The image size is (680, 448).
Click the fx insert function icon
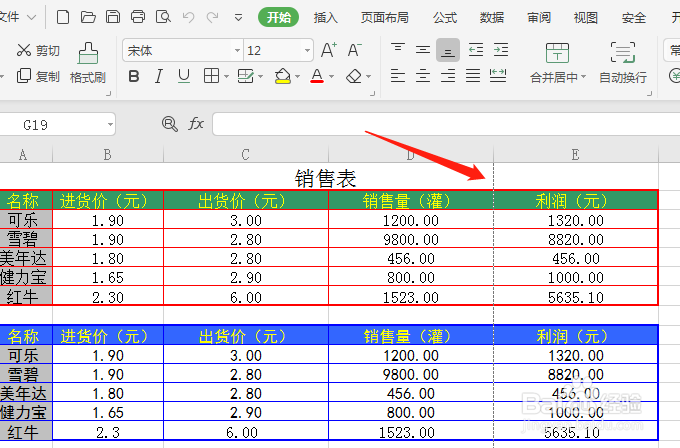196,124
